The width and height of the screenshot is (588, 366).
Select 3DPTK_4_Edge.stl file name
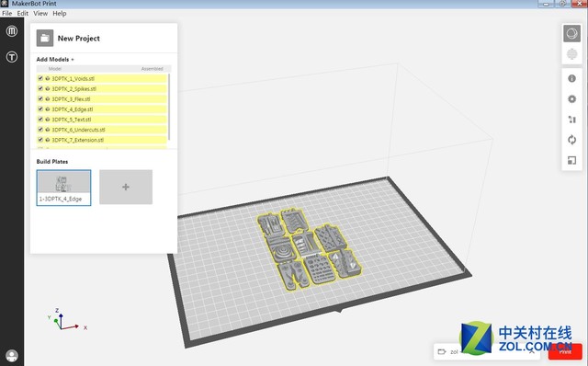(72, 109)
